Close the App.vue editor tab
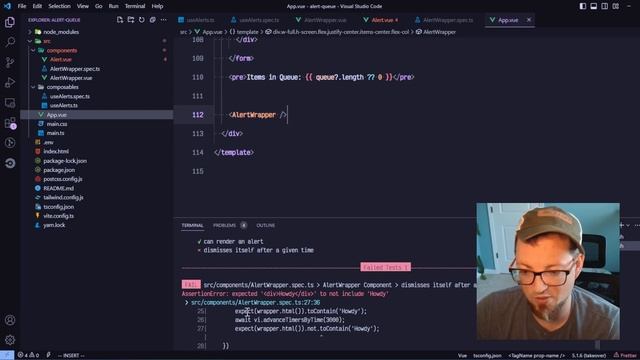The height and width of the screenshot is (360, 640). point(529,20)
